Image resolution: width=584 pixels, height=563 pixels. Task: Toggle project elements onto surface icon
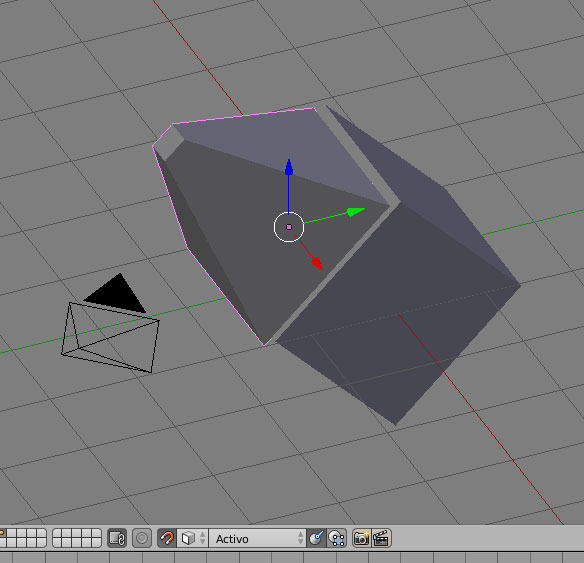(x=337, y=538)
